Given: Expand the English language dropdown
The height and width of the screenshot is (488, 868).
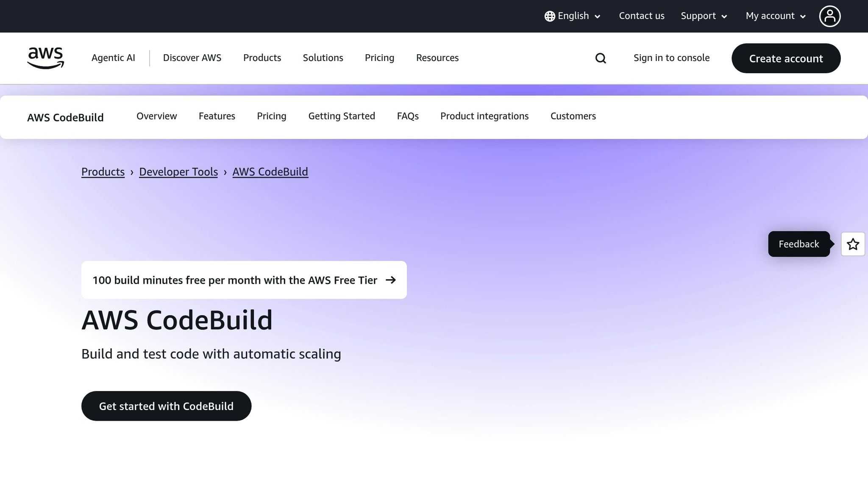Looking at the screenshot, I should pyautogui.click(x=573, y=16).
